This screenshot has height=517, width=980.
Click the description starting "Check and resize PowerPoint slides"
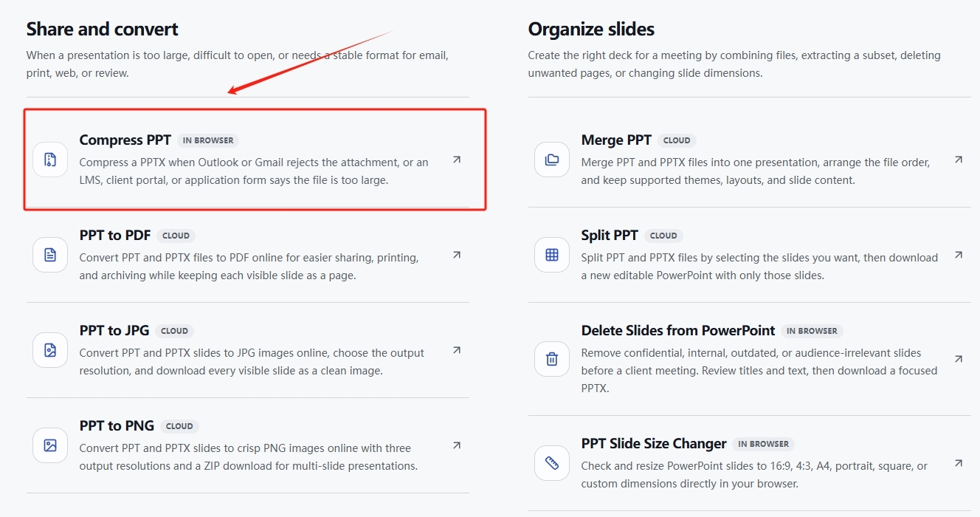point(754,474)
